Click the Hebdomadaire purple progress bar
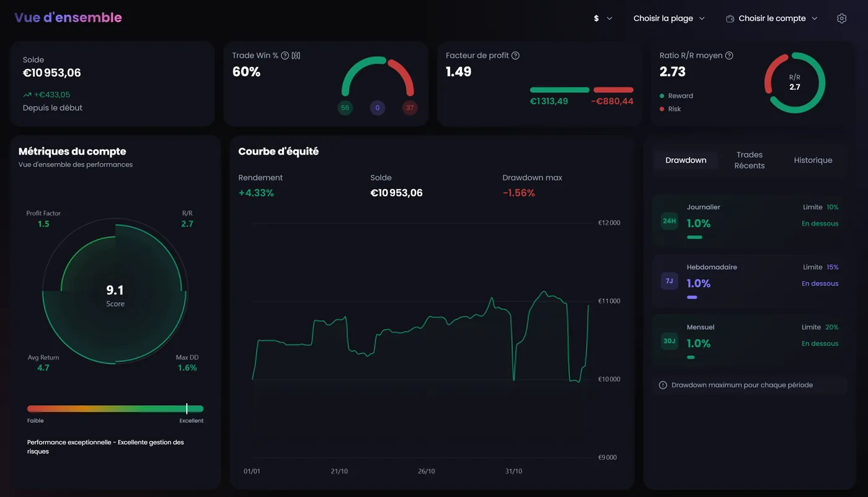 692,297
